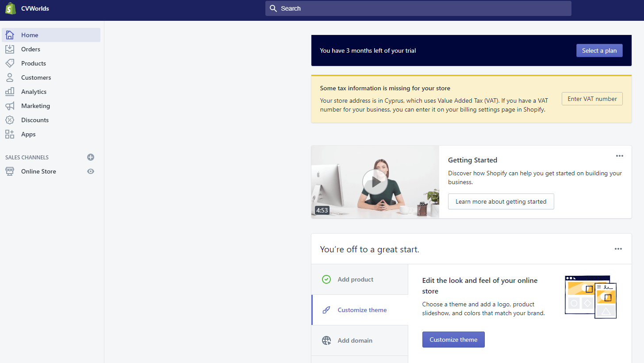This screenshot has height=363, width=644.
Task: Open Getting Started card options menu
Action: point(620,156)
